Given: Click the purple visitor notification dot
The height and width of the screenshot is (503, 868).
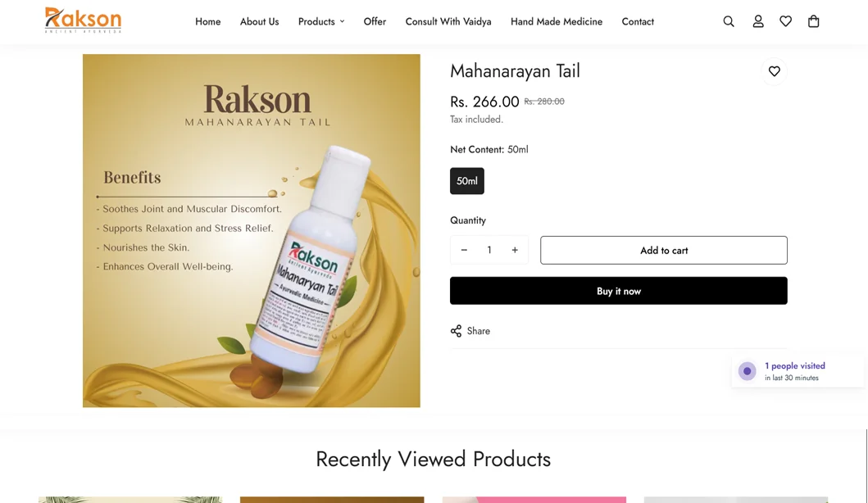Looking at the screenshot, I should tap(747, 371).
